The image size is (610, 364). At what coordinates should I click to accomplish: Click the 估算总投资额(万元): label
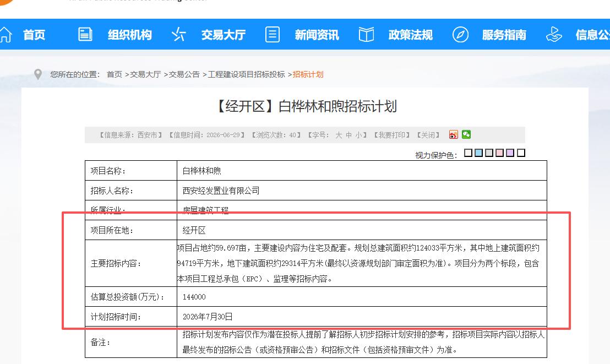[x=128, y=297]
